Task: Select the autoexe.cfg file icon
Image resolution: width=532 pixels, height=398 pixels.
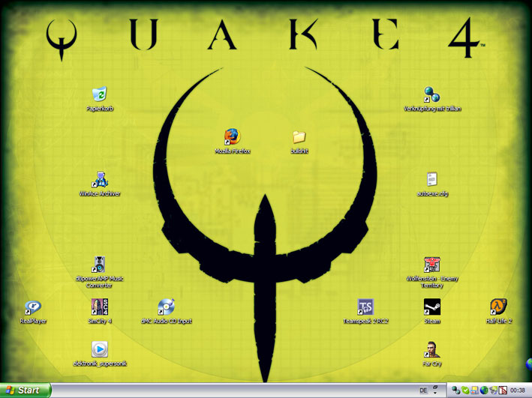Action: [432, 179]
